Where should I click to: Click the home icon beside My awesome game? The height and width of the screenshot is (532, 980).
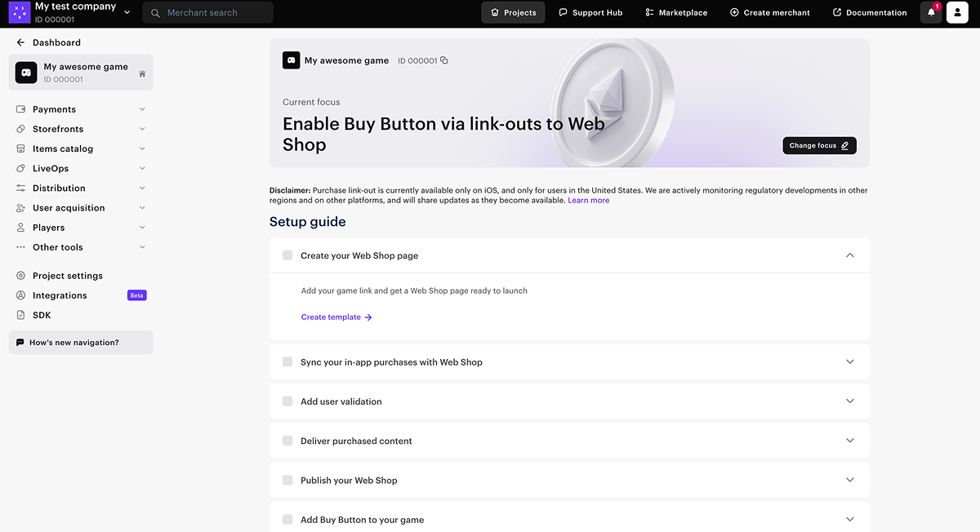pyautogui.click(x=142, y=73)
